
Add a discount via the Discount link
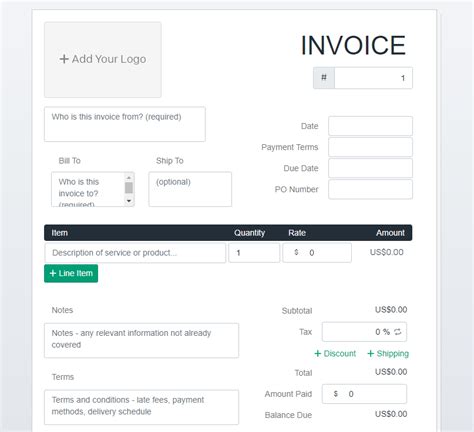click(335, 353)
